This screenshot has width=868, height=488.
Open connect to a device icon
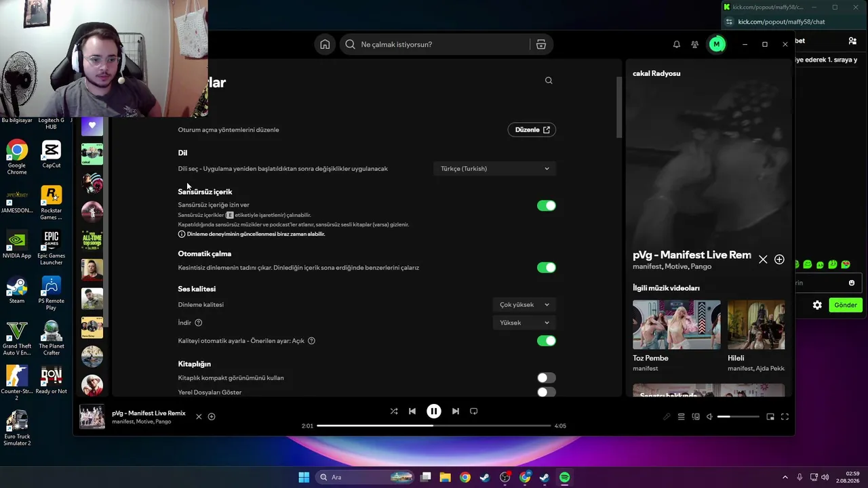696,417
